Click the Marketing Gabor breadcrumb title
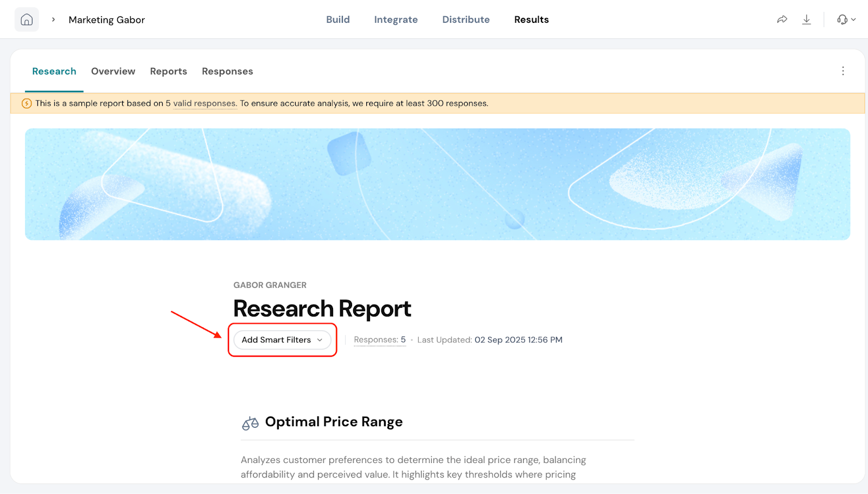Image resolution: width=868 pixels, height=494 pixels. click(106, 20)
